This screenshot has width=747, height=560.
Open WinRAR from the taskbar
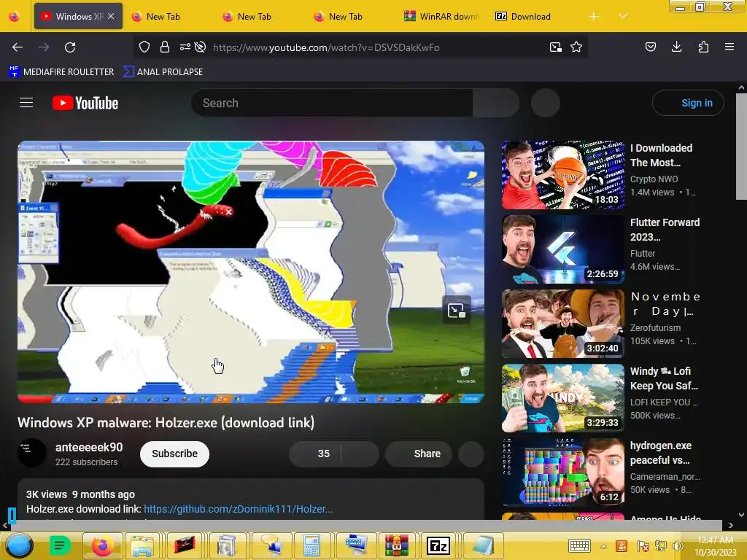(x=396, y=545)
